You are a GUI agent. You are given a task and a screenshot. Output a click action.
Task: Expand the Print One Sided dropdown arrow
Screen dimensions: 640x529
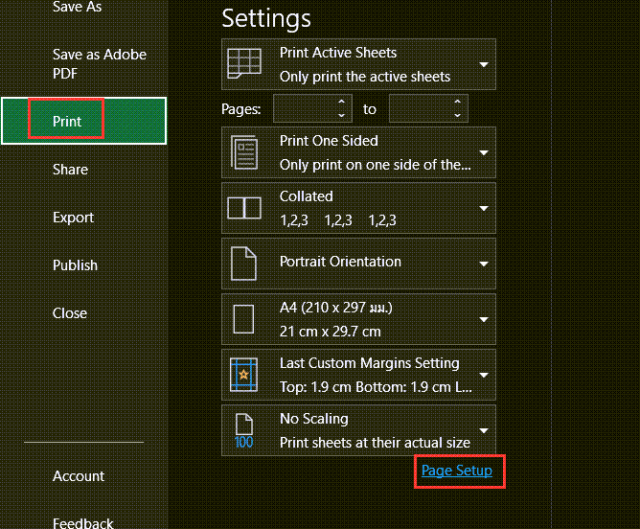coord(484,153)
